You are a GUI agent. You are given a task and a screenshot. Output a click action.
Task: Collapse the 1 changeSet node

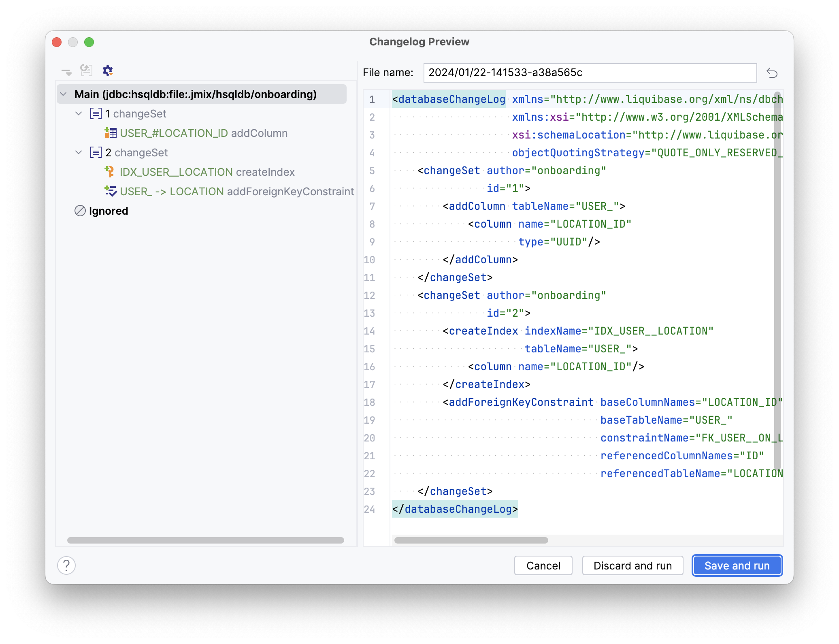pos(79,113)
